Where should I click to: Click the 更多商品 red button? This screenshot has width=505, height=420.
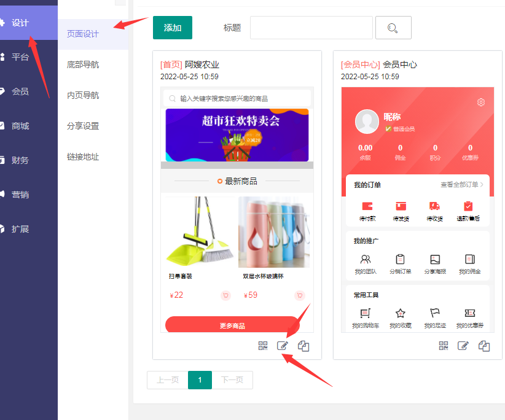(x=232, y=325)
